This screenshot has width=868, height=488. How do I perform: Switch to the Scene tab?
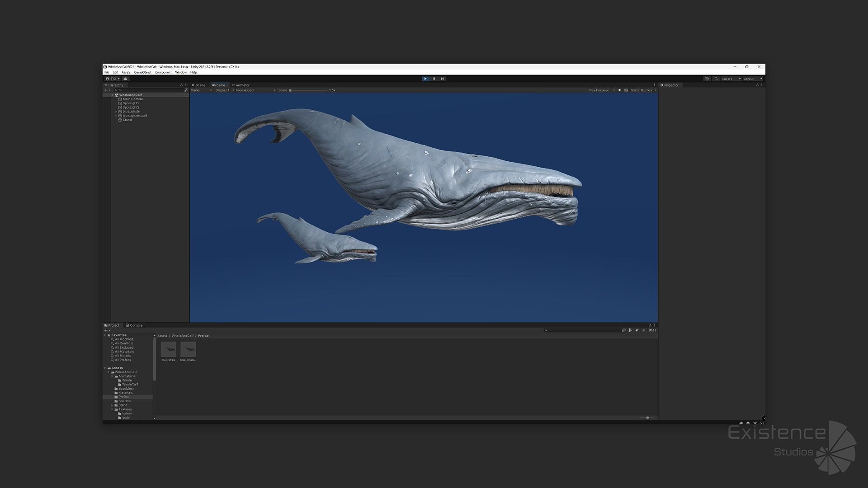pos(198,85)
